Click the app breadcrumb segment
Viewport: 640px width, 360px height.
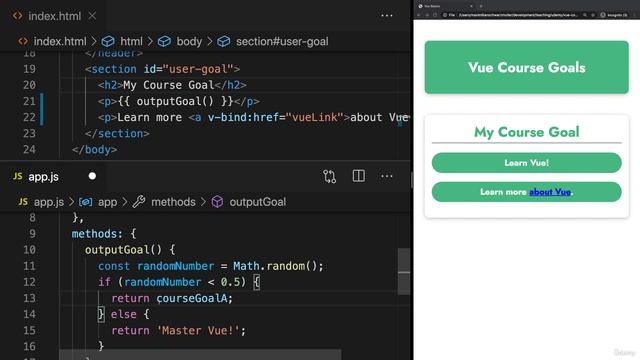(x=107, y=202)
